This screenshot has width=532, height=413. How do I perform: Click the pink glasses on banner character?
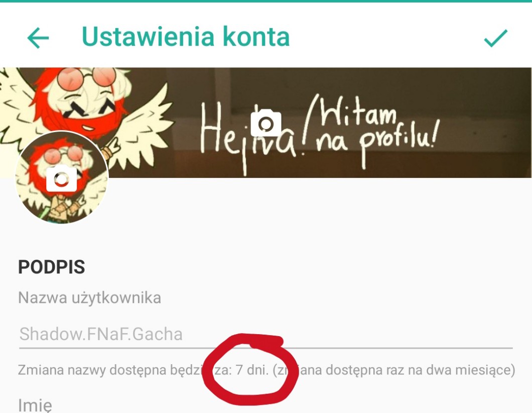pyautogui.click(x=87, y=77)
